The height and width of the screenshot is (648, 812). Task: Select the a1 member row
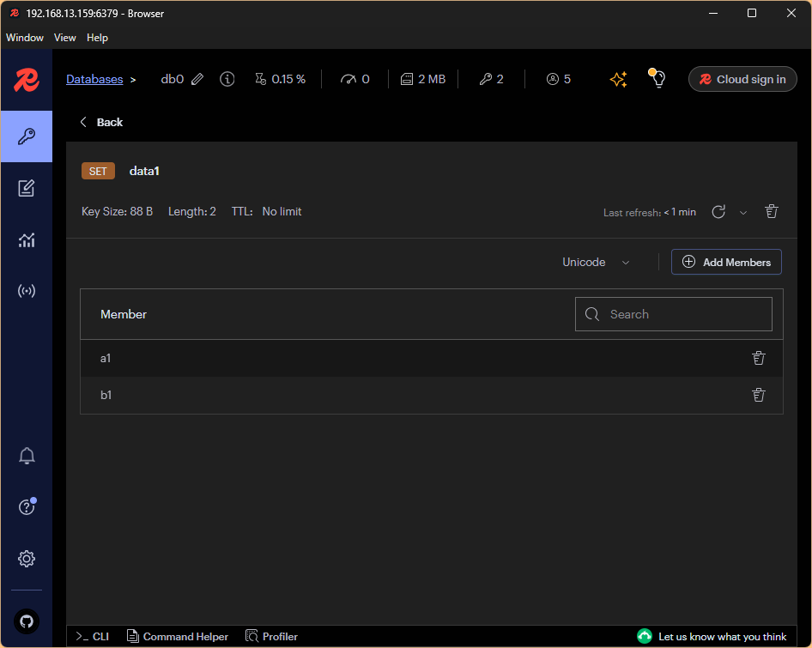click(x=432, y=359)
